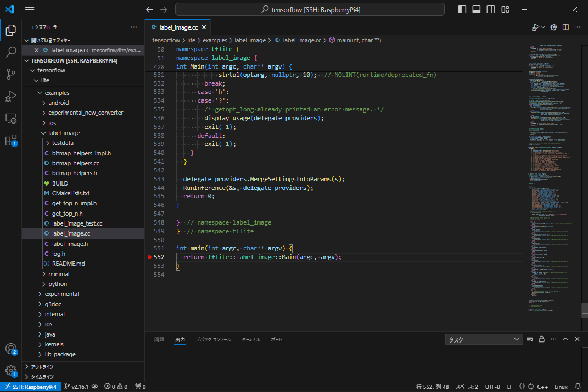Close label_image.cc in open editors list
Screen dimensions: 588x392
coord(36,51)
